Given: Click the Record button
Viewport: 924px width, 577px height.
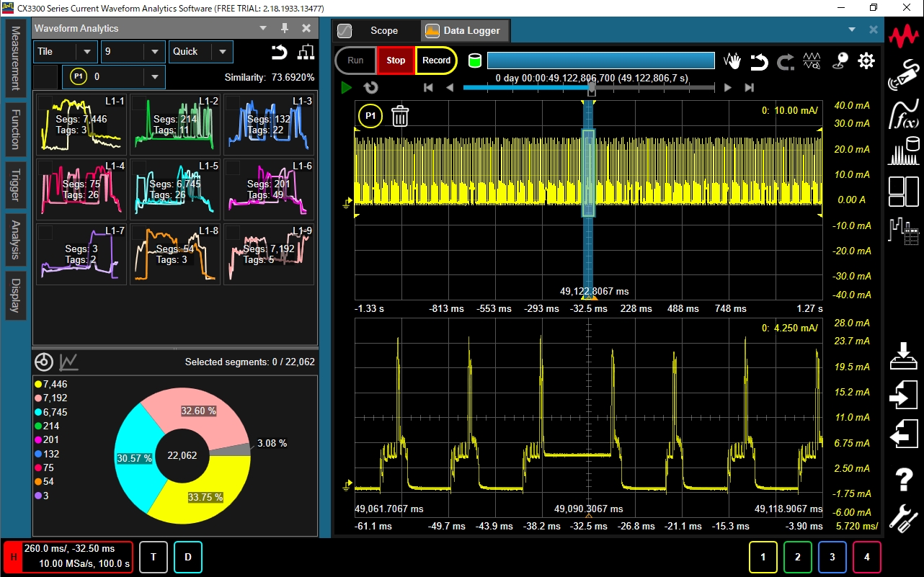Looking at the screenshot, I should pos(436,61).
